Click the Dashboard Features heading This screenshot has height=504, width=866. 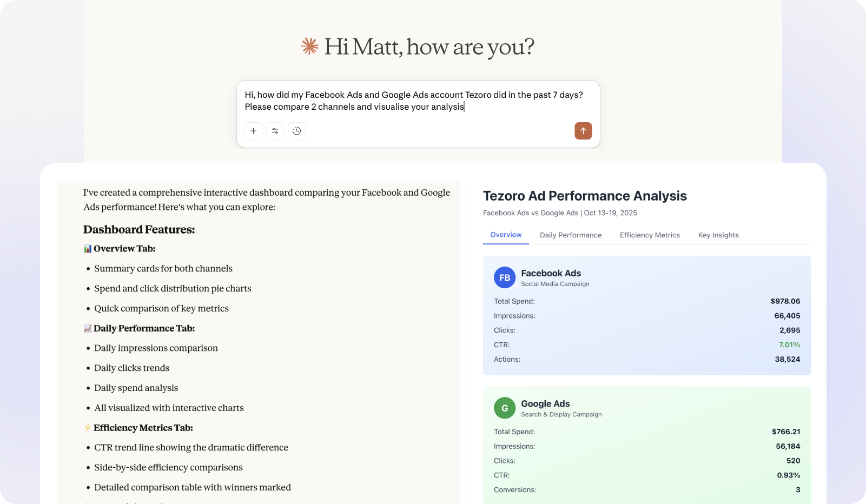point(139,230)
